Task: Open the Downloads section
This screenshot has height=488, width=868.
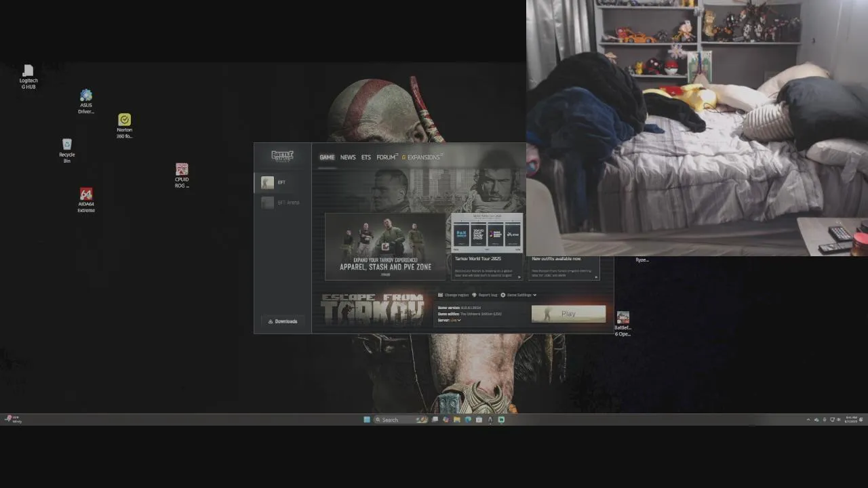Action: (283, 321)
